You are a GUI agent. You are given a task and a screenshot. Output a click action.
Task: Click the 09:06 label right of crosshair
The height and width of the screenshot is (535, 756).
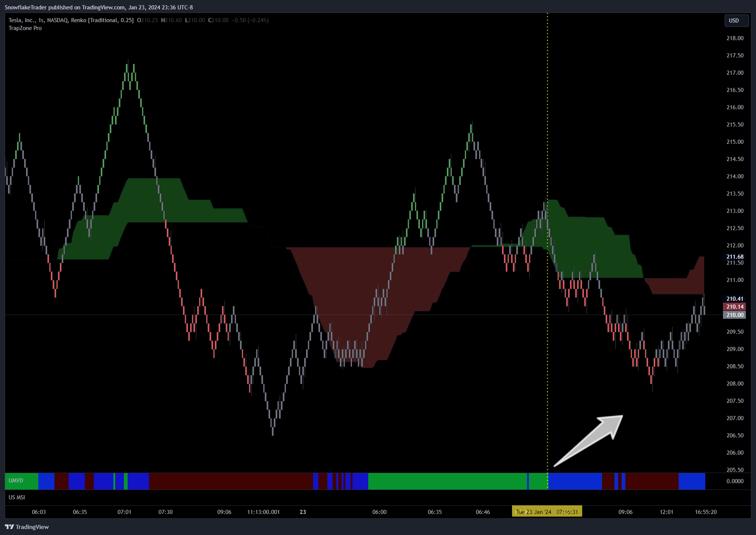[625, 512]
